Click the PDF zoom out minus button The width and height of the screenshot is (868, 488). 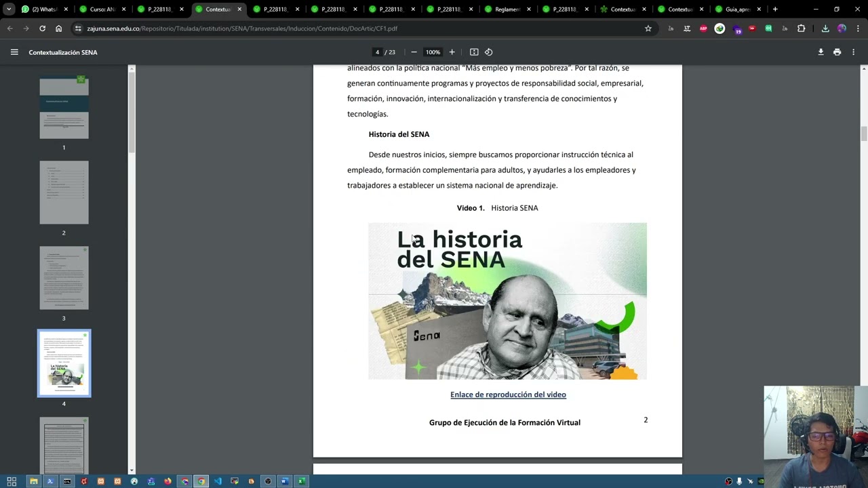click(x=414, y=52)
